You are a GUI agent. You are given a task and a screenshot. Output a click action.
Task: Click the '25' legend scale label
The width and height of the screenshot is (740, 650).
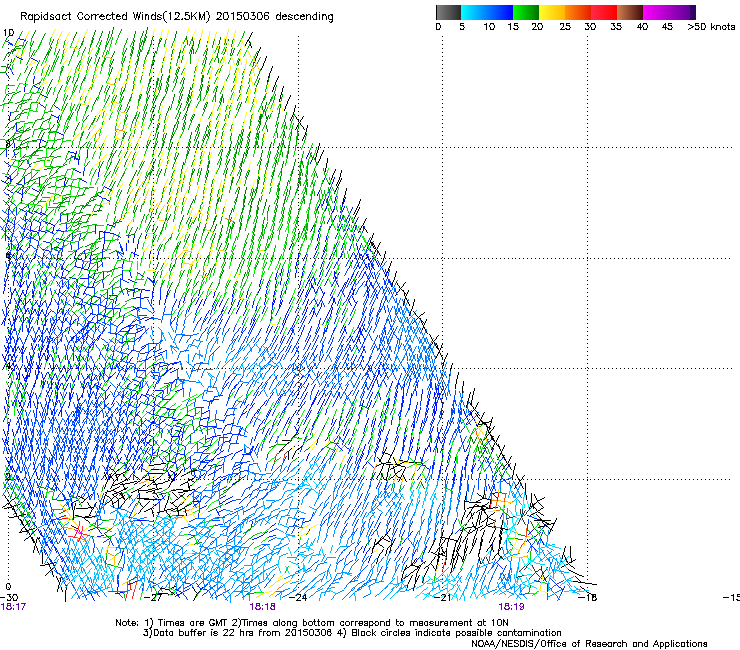565,27
